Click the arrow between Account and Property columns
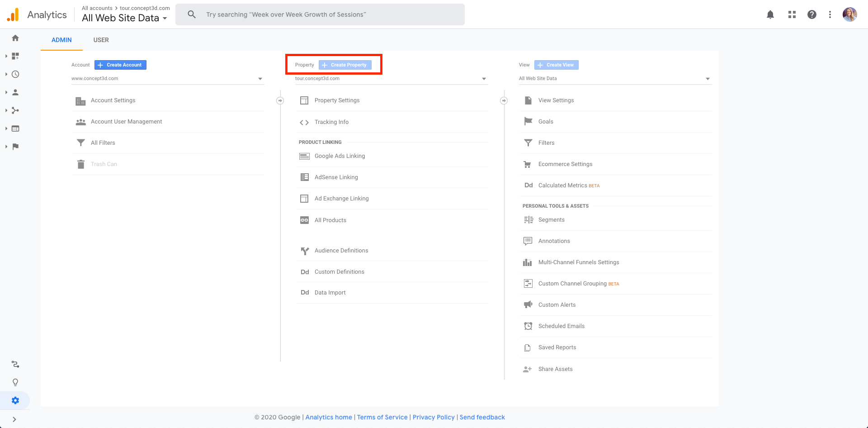The image size is (868, 428). 280,100
